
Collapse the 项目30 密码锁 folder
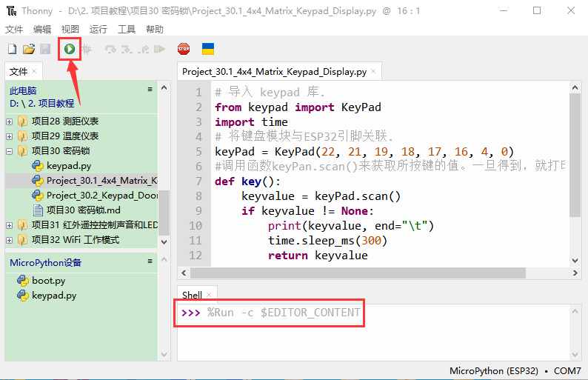[x=10, y=151]
